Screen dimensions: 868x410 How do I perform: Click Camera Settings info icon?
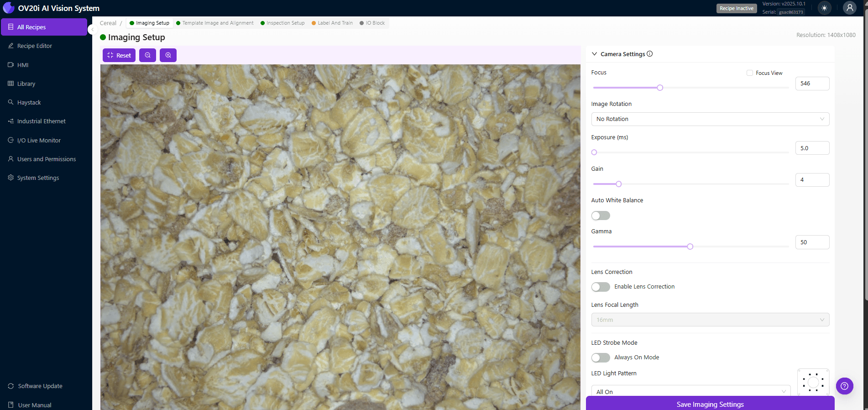[650, 54]
